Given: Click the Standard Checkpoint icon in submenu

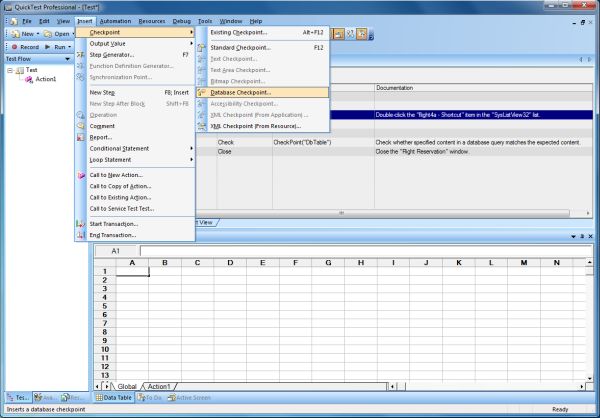Looking at the screenshot, I should click(202, 48).
